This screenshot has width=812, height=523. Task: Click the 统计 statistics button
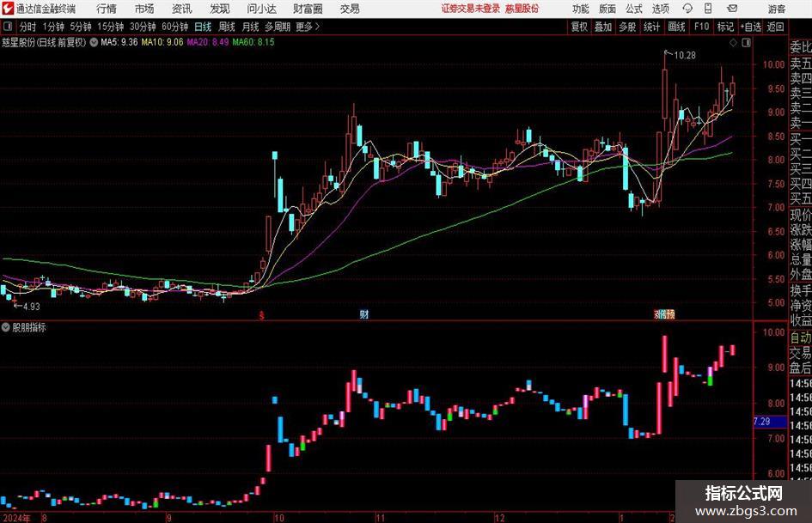pyautogui.click(x=651, y=27)
